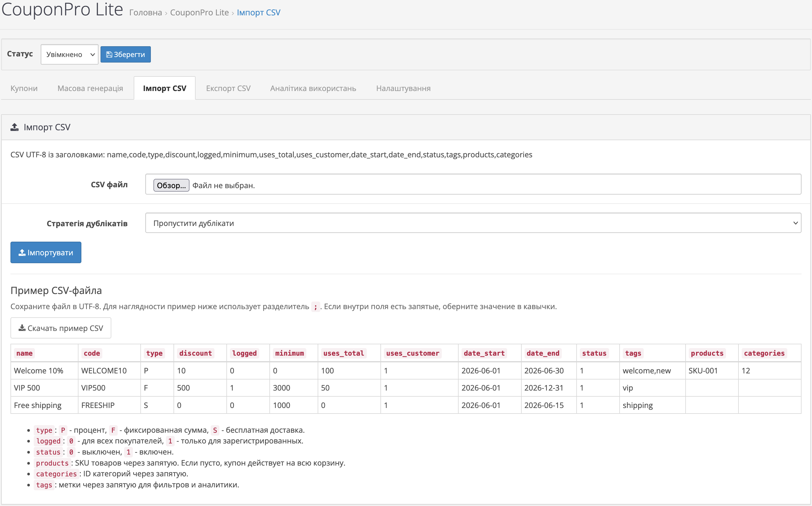Click the 'Welcome 10%' name cell
This screenshot has width=812, height=506.
pyautogui.click(x=44, y=370)
